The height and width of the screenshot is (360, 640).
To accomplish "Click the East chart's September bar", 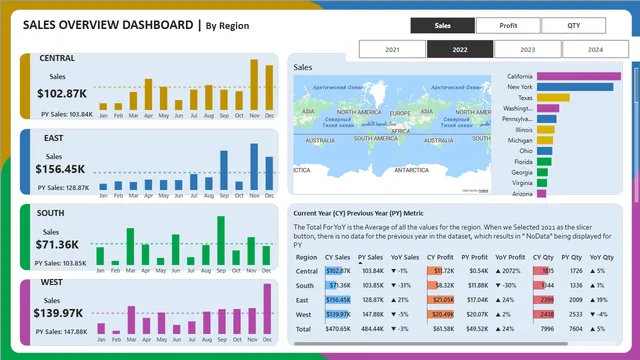I will tap(224, 170).
